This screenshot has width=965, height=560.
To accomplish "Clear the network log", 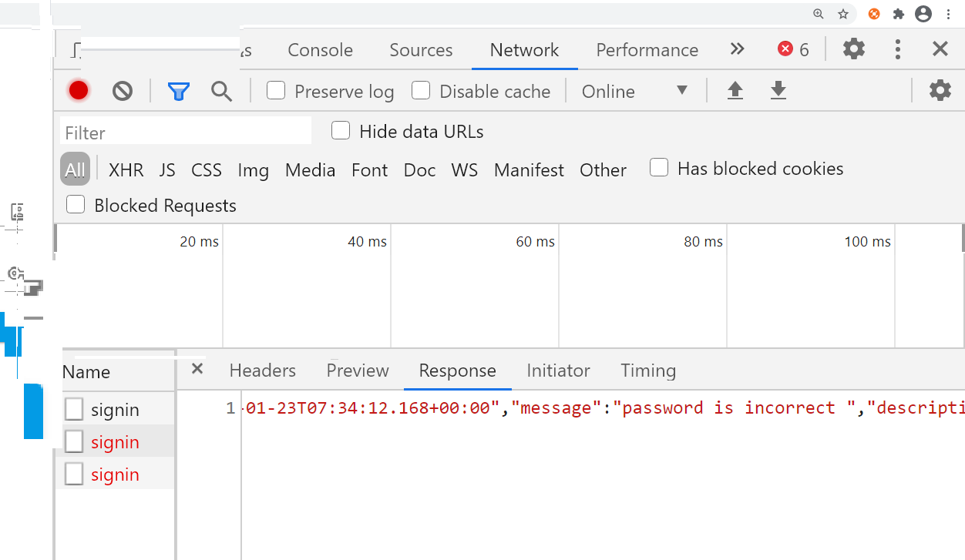I will pyautogui.click(x=123, y=91).
